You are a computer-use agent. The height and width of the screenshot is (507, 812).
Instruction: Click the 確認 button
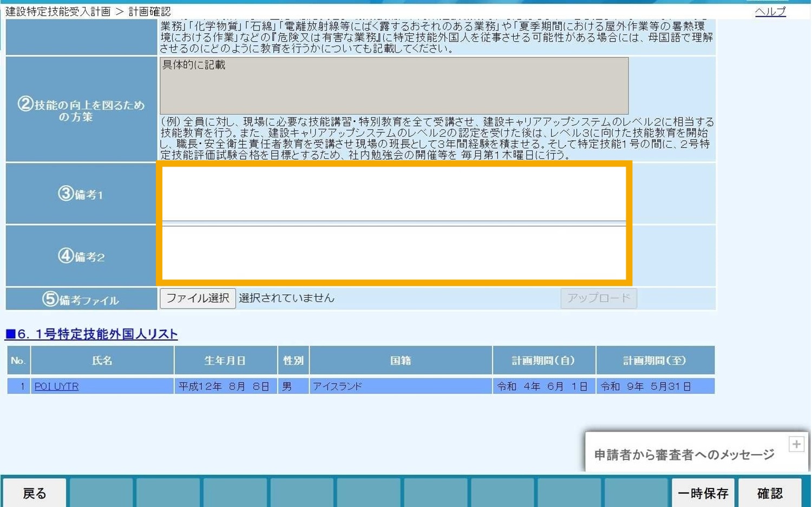click(x=770, y=493)
